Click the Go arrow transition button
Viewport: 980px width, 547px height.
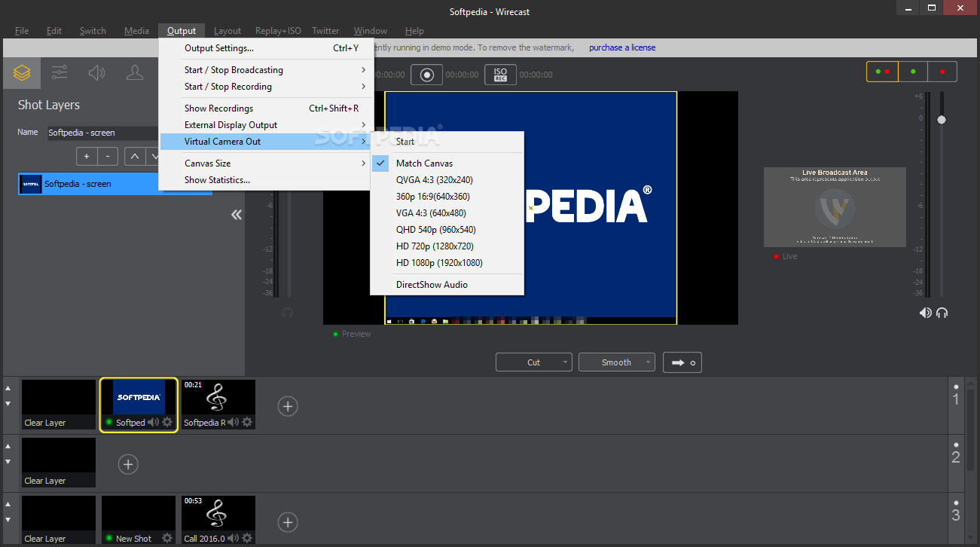tap(682, 362)
